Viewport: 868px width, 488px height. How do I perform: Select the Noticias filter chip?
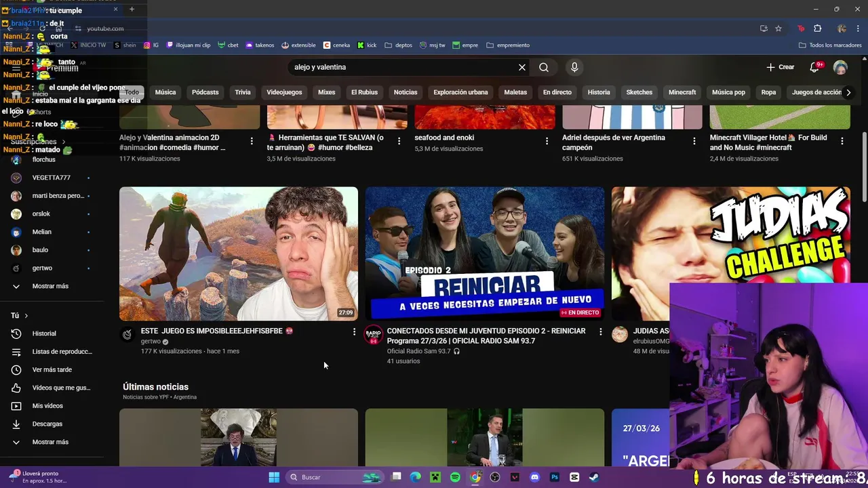click(x=406, y=92)
